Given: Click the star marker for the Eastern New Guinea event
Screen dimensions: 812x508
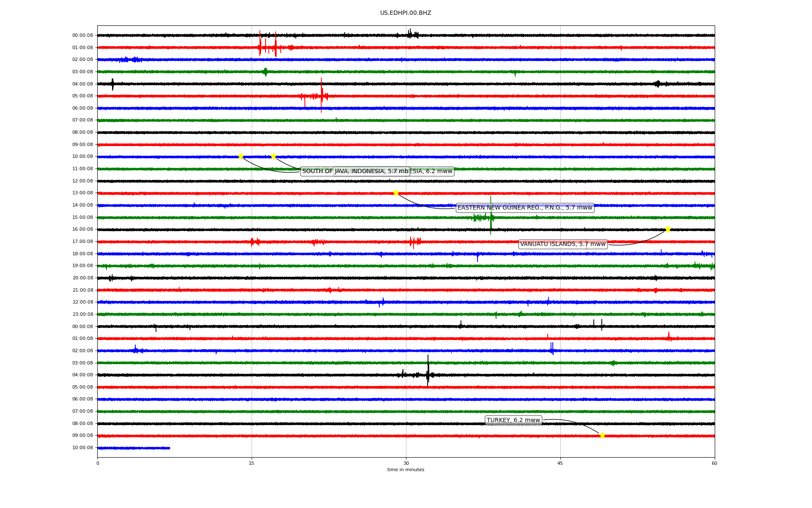Looking at the screenshot, I should pos(396,193).
